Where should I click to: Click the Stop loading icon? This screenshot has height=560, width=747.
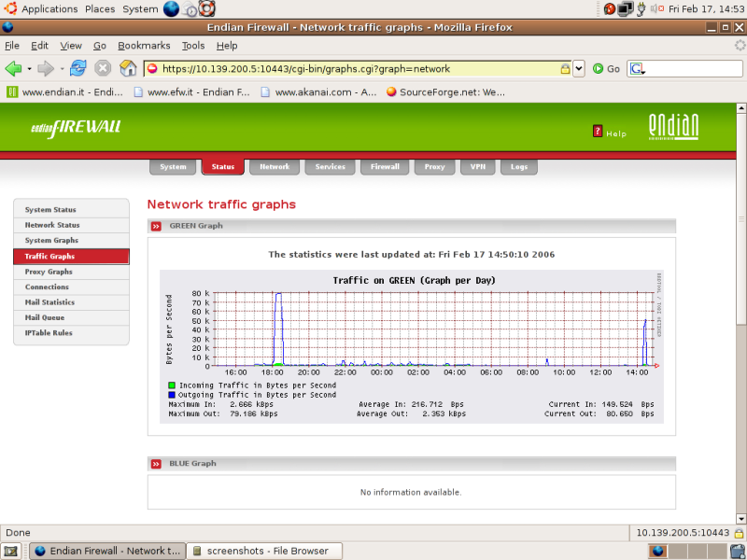[x=103, y=68]
